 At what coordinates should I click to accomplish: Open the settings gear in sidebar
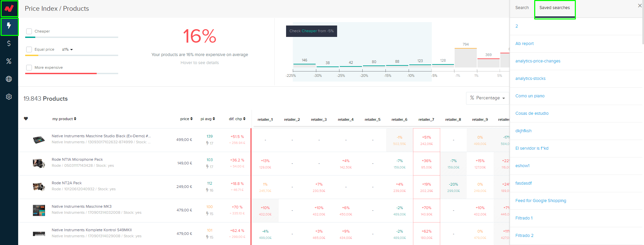coord(9,97)
